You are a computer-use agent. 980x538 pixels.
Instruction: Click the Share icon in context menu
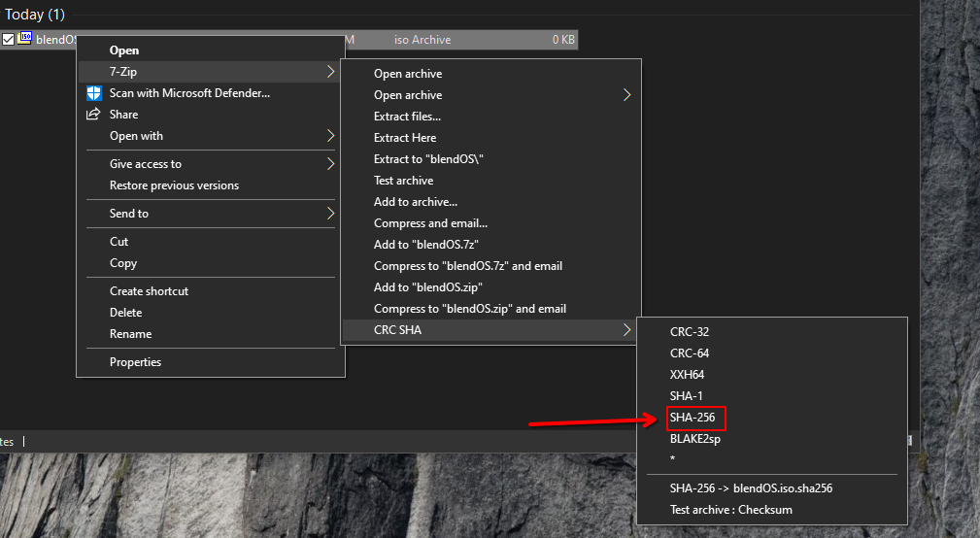(x=93, y=115)
